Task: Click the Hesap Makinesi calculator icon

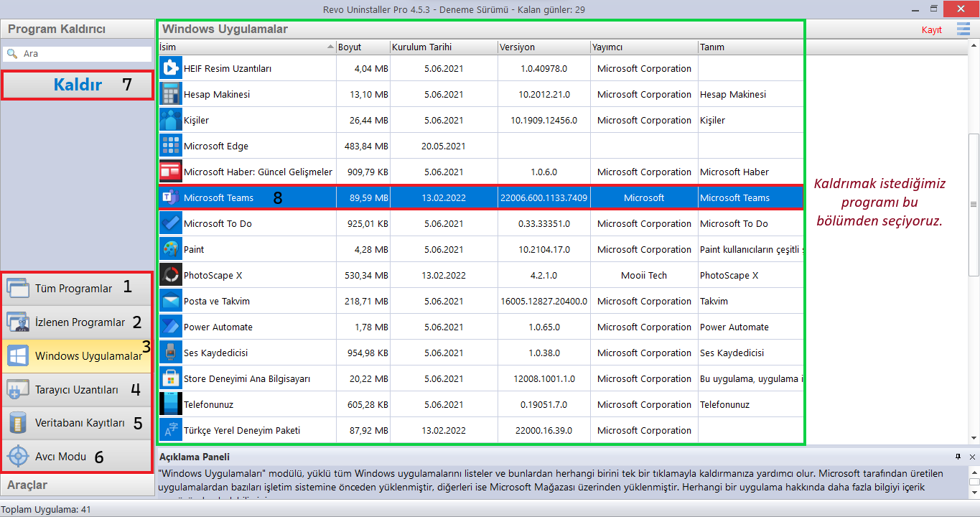Action: pos(171,94)
